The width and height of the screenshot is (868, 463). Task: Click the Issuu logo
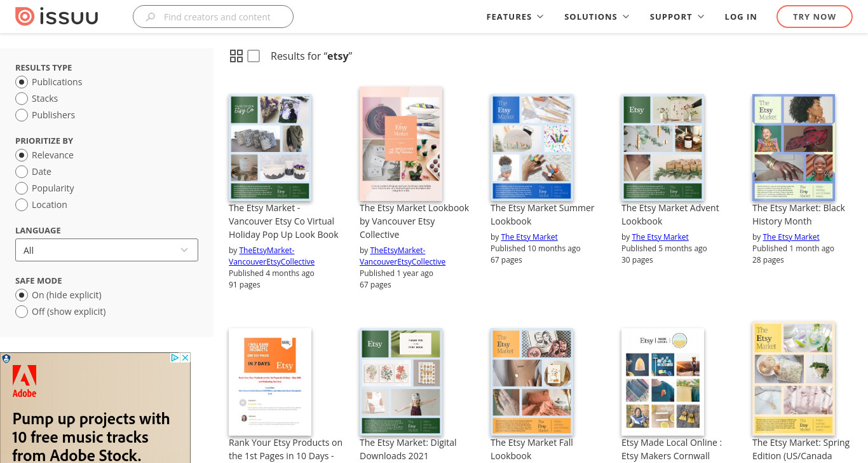[x=57, y=17]
